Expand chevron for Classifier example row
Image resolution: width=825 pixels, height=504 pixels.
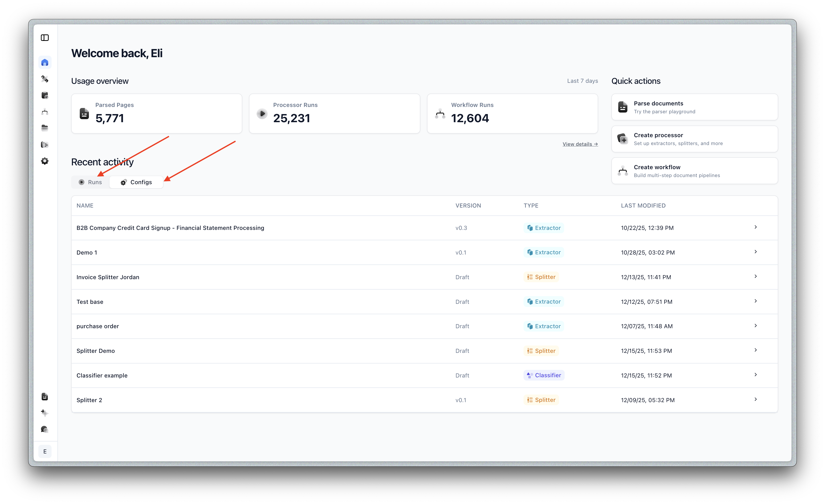pos(756,375)
